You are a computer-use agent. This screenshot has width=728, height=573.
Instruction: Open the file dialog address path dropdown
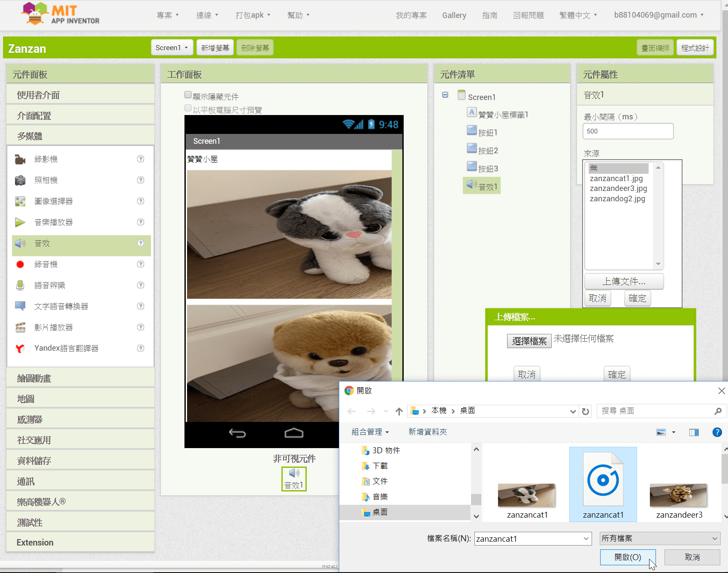573,411
